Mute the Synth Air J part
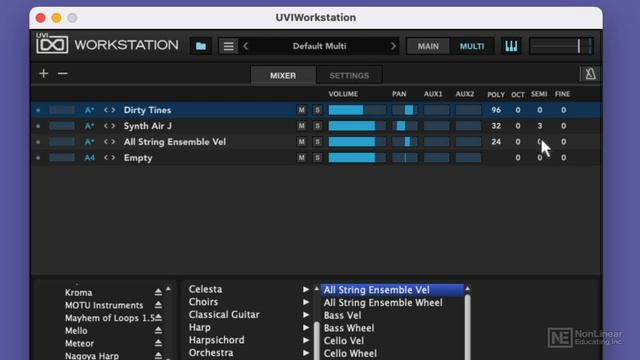Viewport: 640px width, 360px height. [301, 126]
